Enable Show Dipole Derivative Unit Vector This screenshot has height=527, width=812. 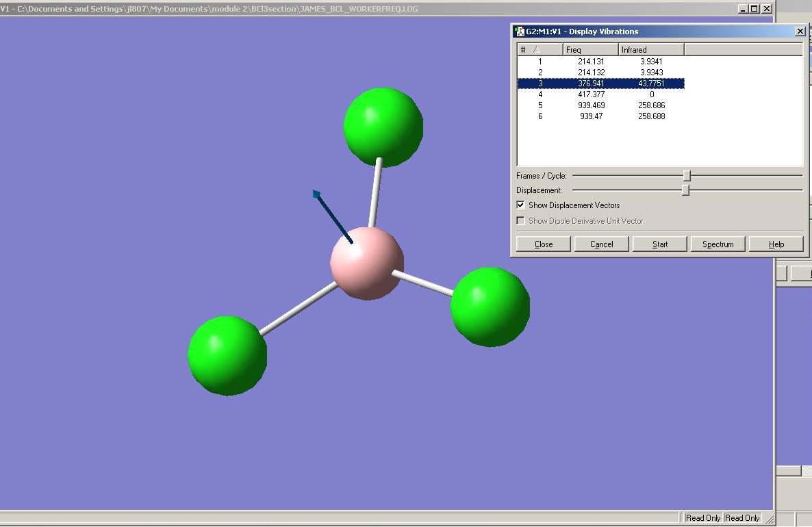520,220
